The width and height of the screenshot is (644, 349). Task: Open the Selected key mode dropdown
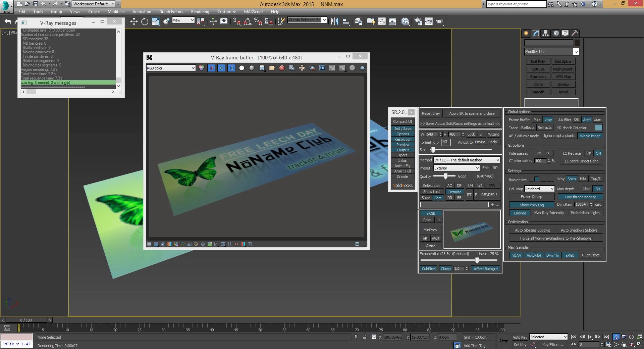pyautogui.click(x=548, y=337)
